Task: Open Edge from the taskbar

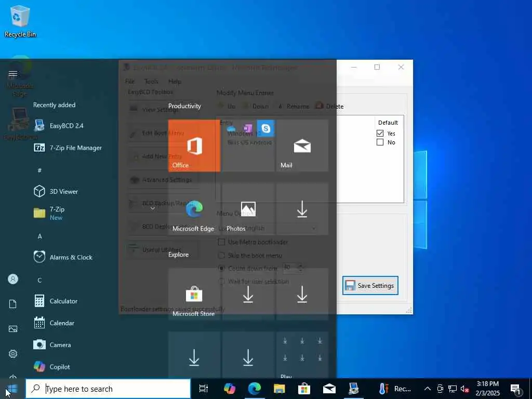Action: pyautogui.click(x=255, y=389)
